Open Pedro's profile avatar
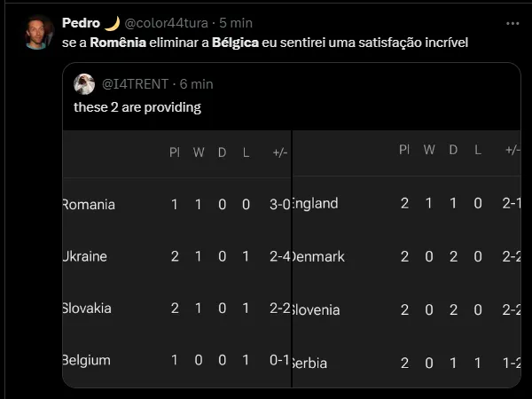 (x=39, y=32)
